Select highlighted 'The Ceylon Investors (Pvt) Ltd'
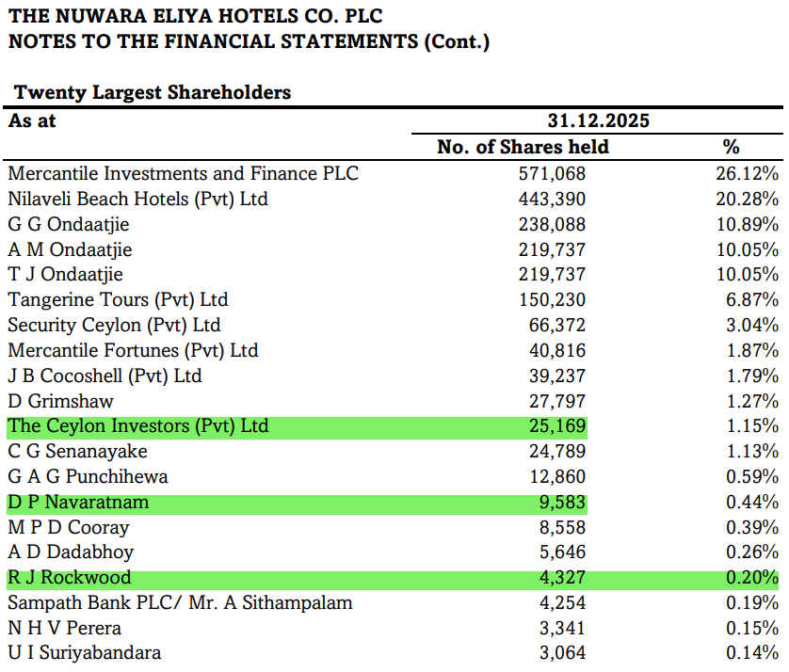The height and width of the screenshot is (672, 789). click(x=138, y=426)
